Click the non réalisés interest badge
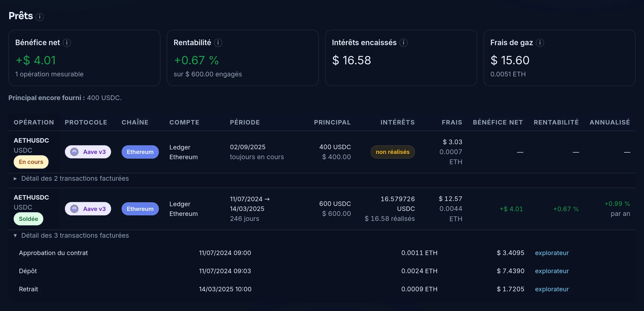 pyautogui.click(x=393, y=152)
